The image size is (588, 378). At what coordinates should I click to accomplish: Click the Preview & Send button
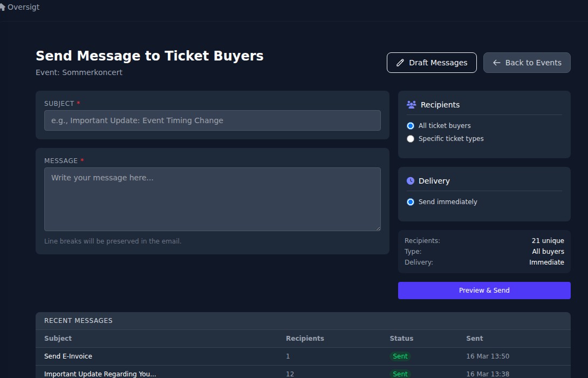pos(484,291)
